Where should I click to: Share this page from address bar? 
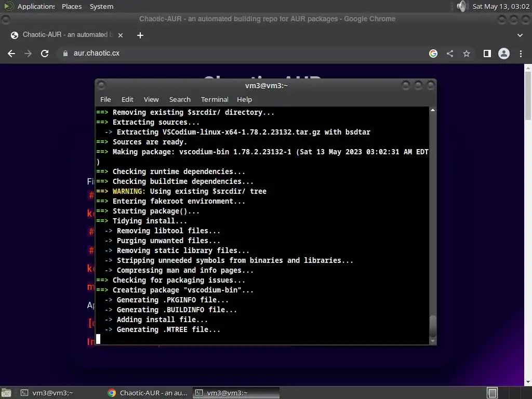click(x=450, y=54)
